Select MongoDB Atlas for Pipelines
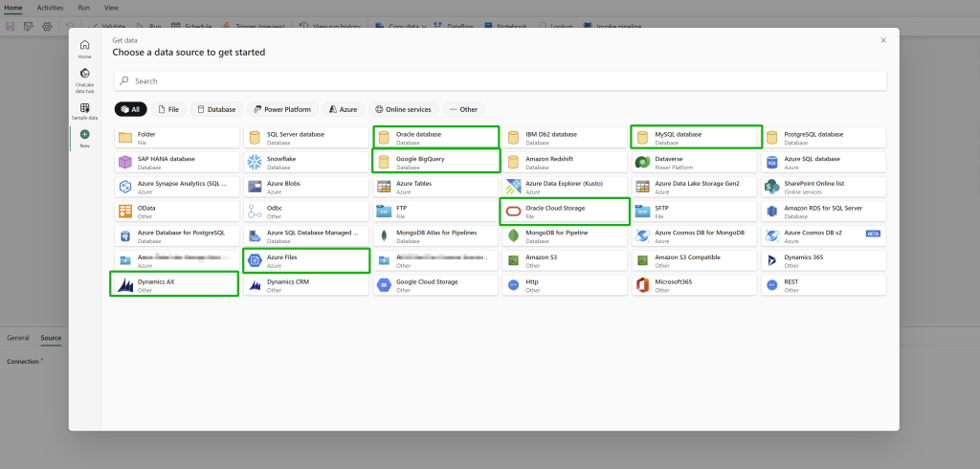This screenshot has width=980, height=469. [435, 236]
